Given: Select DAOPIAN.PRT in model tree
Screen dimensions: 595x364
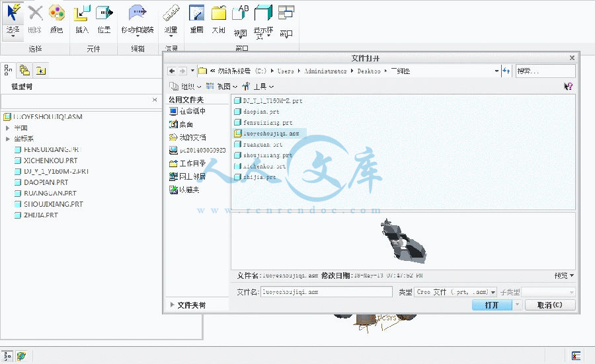Looking at the screenshot, I should (x=42, y=182).
